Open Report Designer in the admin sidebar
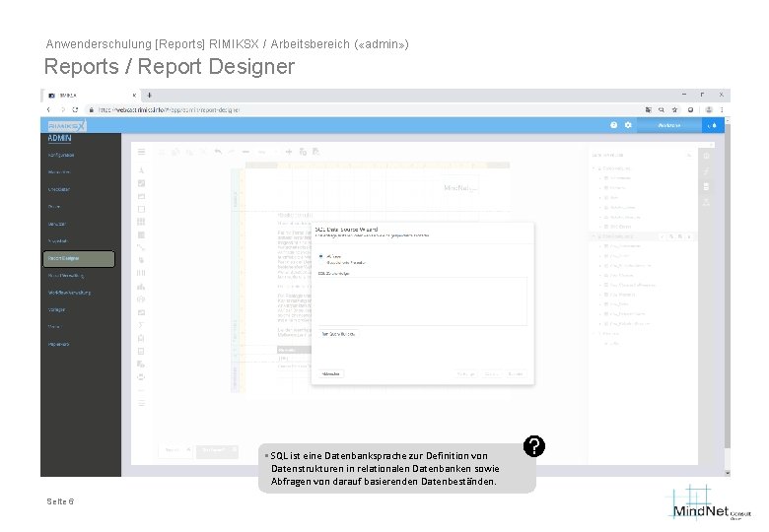Screen dimensions: 769x532 79,259
